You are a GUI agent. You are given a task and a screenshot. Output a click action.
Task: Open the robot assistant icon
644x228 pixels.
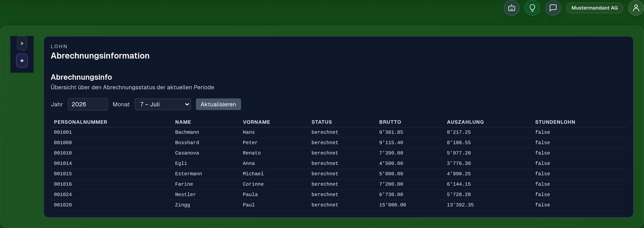[511, 8]
